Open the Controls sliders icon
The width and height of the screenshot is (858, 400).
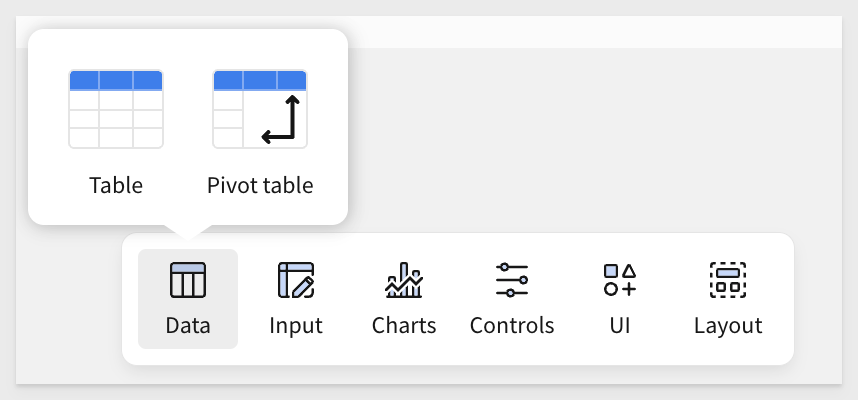coord(512,280)
